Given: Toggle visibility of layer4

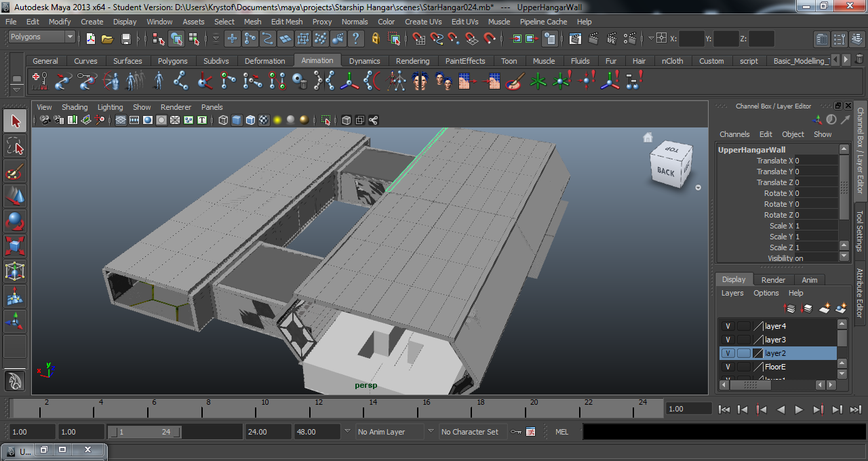Looking at the screenshot, I should [x=728, y=326].
